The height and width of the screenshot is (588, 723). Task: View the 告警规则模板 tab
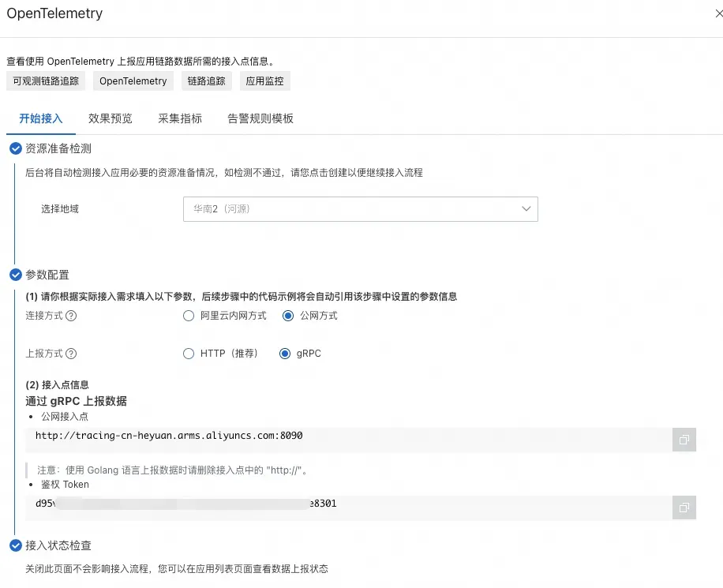click(260, 118)
